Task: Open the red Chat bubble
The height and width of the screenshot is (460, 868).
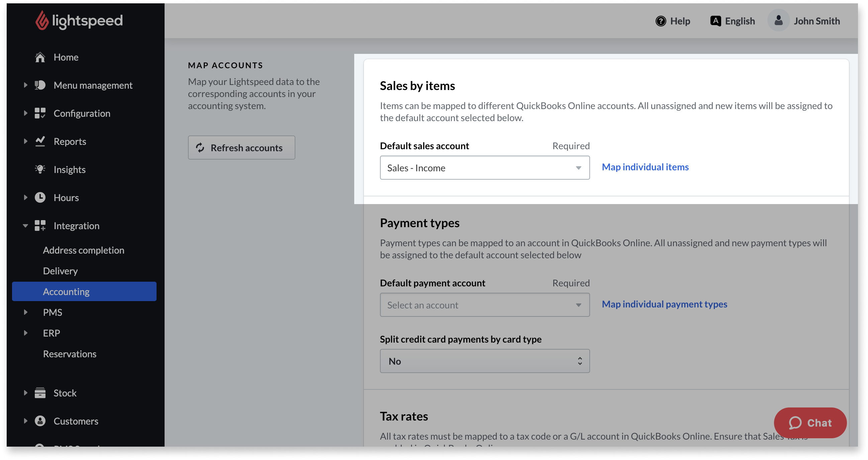Action: point(810,423)
